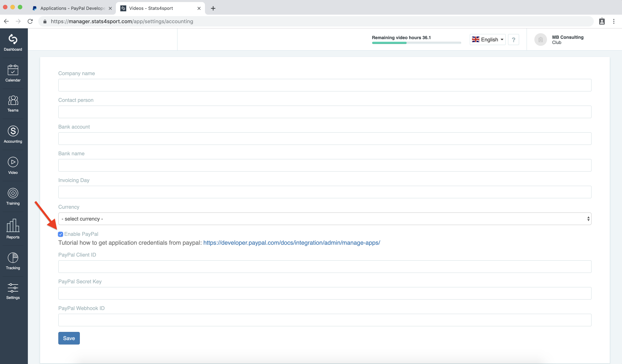Click the browser back arrow
The image size is (622, 364).
point(6,22)
